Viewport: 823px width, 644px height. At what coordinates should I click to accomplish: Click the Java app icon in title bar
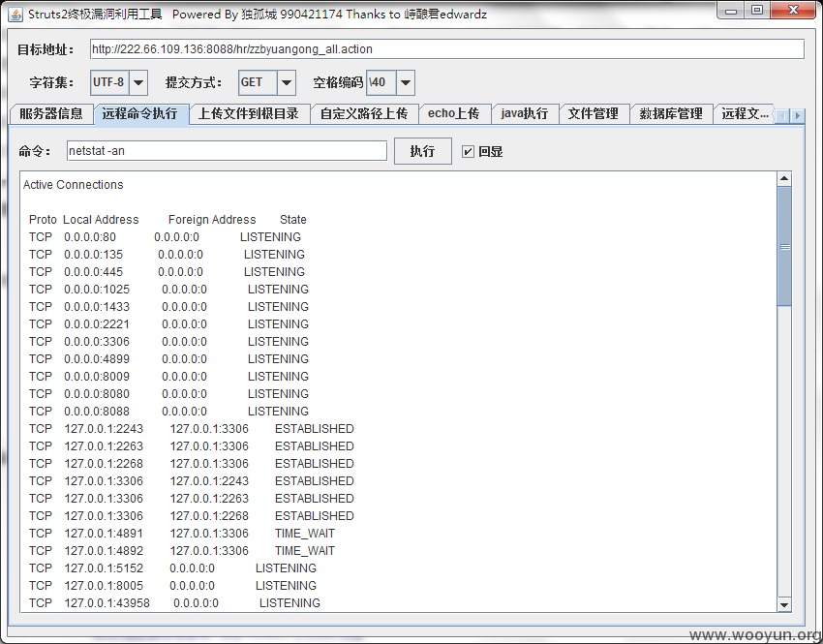point(15,15)
